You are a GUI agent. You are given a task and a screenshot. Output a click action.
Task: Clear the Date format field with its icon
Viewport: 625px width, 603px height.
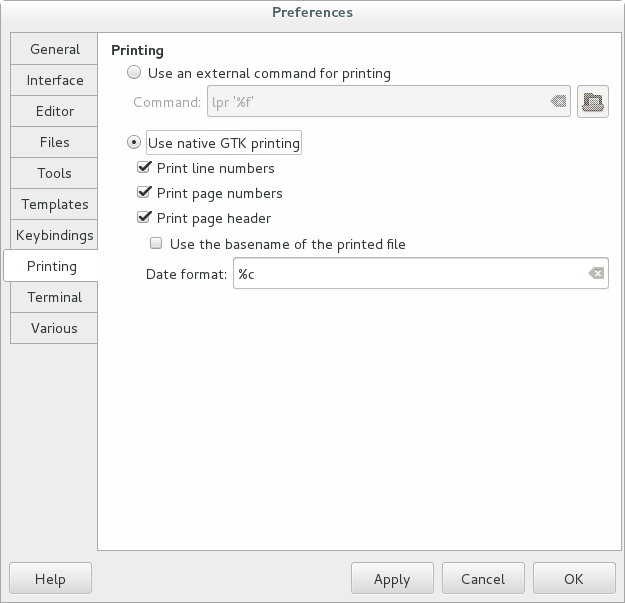coord(596,273)
